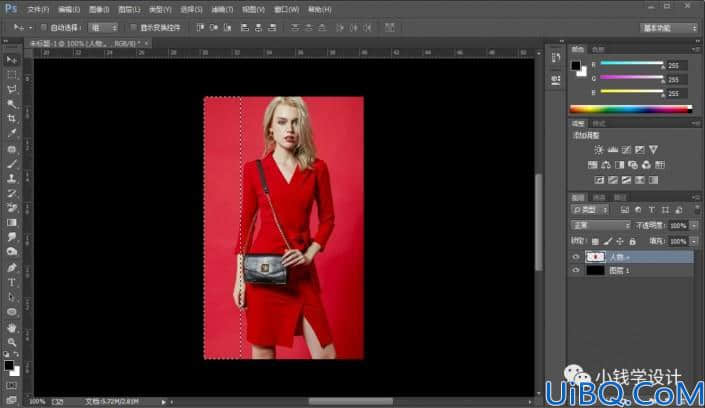Screen dimensions: 705x408
Task: Enable the show transform controls checkbox
Action: 133,28
